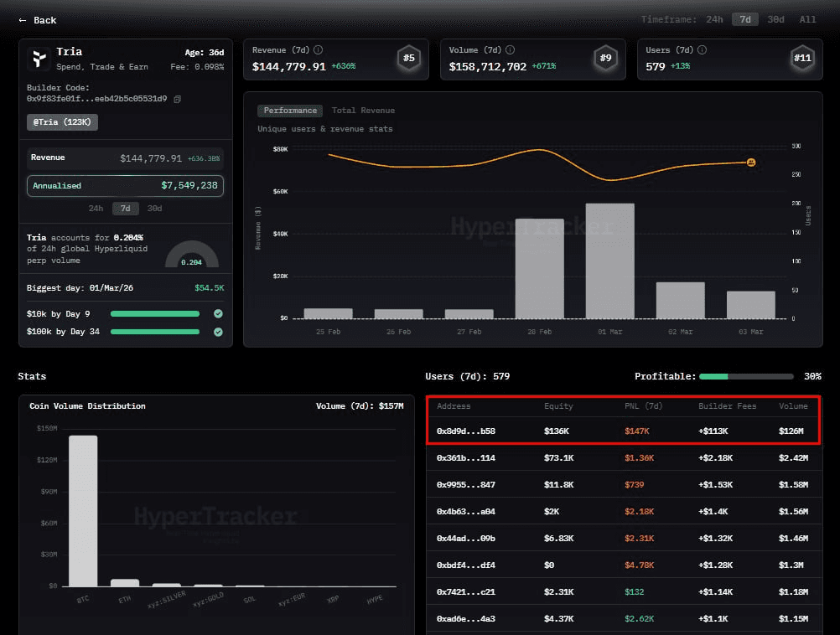Select the Performance tab
Image resolution: width=840 pixels, height=635 pixels.
click(290, 111)
